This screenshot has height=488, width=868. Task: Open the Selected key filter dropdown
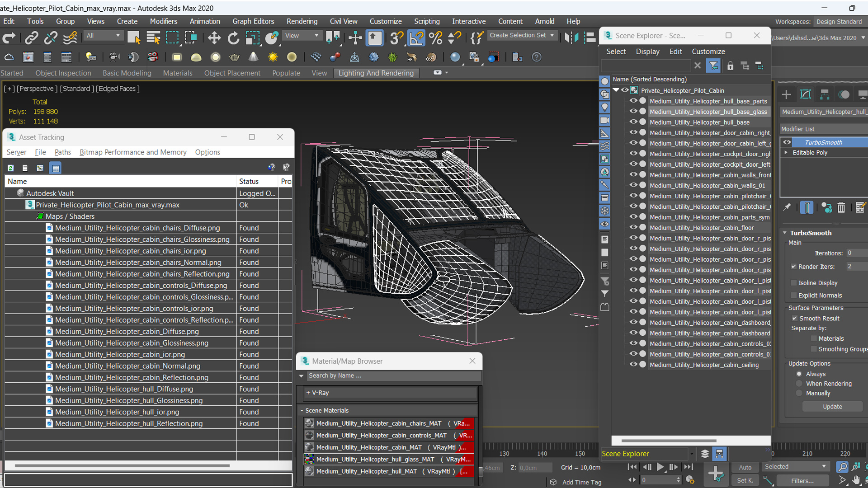click(x=795, y=466)
